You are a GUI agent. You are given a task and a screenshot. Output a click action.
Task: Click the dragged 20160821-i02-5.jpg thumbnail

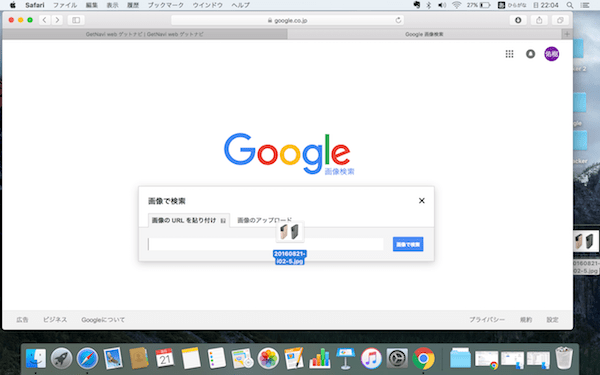point(290,232)
